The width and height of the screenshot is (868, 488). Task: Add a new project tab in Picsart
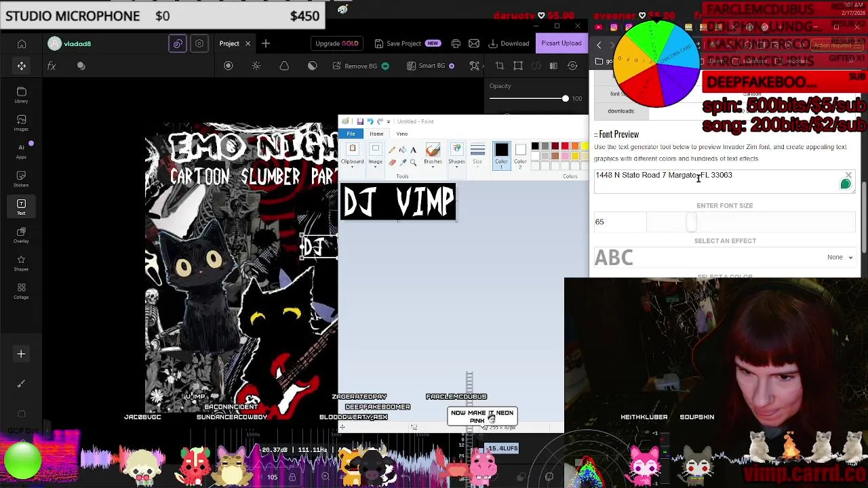[266, 43]
